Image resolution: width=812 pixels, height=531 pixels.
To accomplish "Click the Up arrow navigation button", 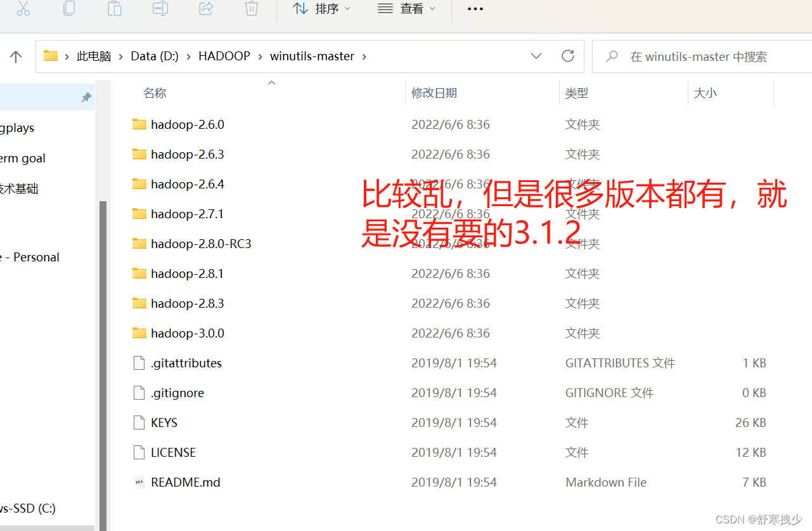I will pos(16,56).
